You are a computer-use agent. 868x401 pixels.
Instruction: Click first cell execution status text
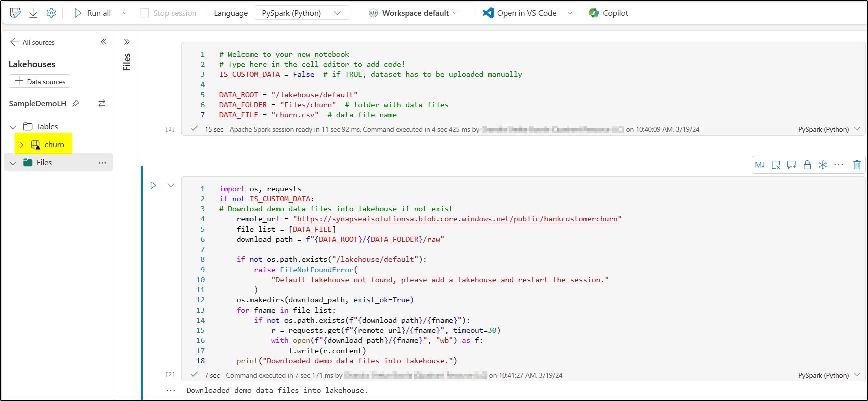pyautogui.click(x=452, y=129)
